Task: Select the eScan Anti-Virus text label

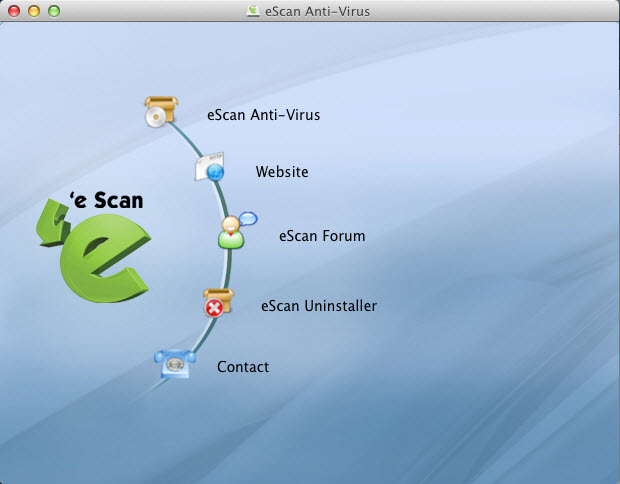Action: click(264, 115)
